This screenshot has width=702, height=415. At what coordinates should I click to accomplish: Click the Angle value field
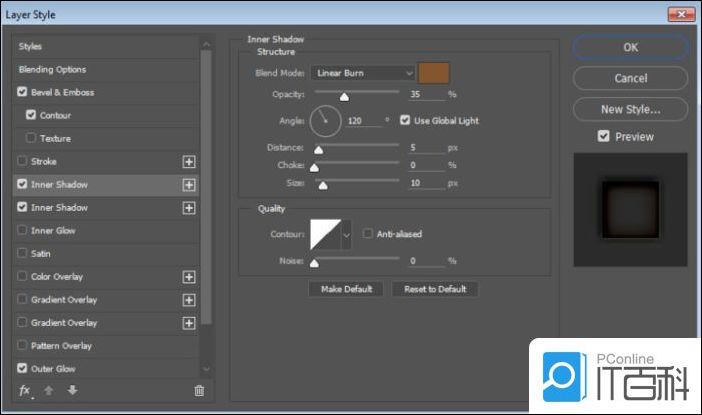[x=364, y=121]
